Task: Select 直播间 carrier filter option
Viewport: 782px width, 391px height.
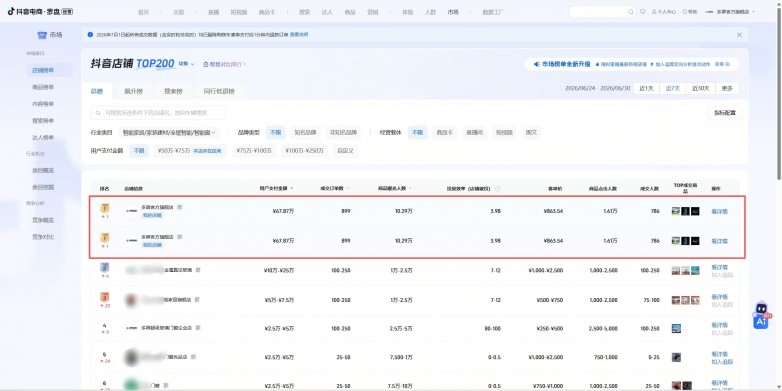Action: [474, 133]
